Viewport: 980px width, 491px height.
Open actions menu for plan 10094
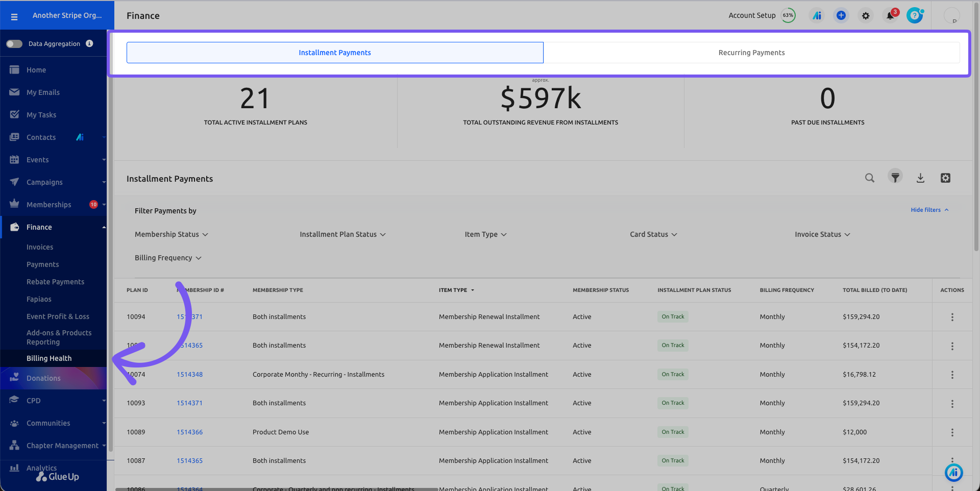[952, 317]
